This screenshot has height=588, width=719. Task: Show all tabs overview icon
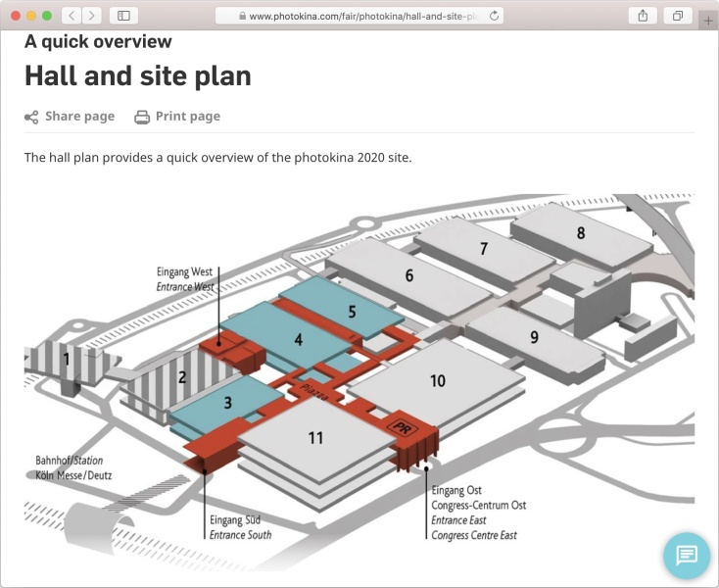coord(678,16)
